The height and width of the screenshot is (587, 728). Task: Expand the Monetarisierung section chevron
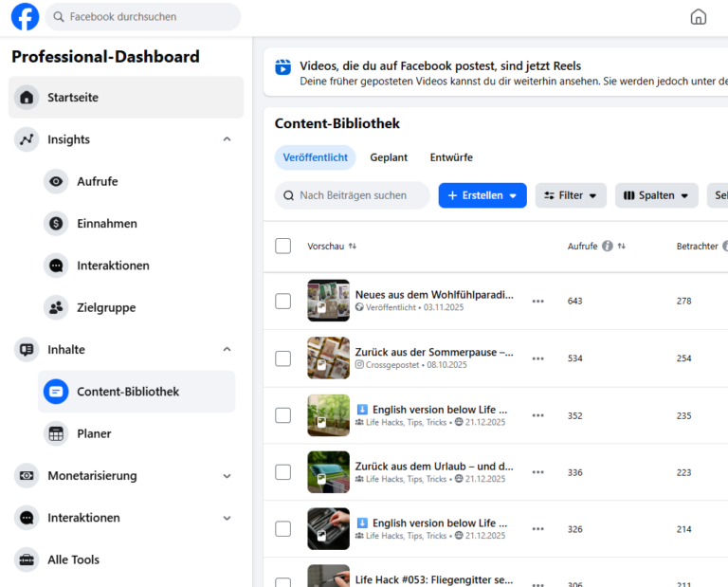click(227, 476)
